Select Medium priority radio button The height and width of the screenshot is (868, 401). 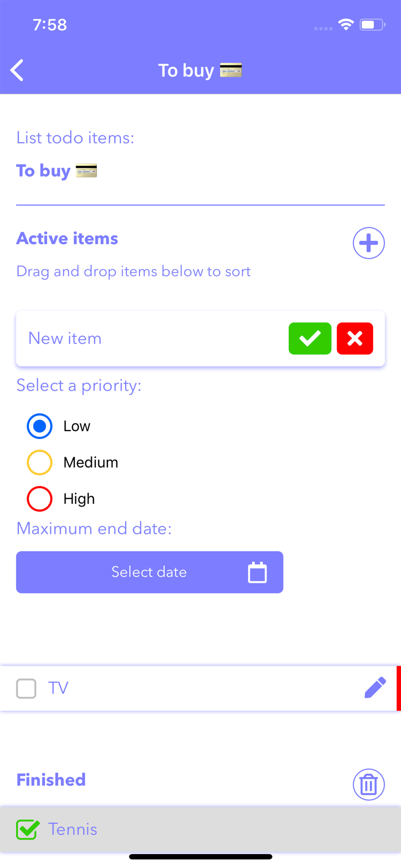39,463
